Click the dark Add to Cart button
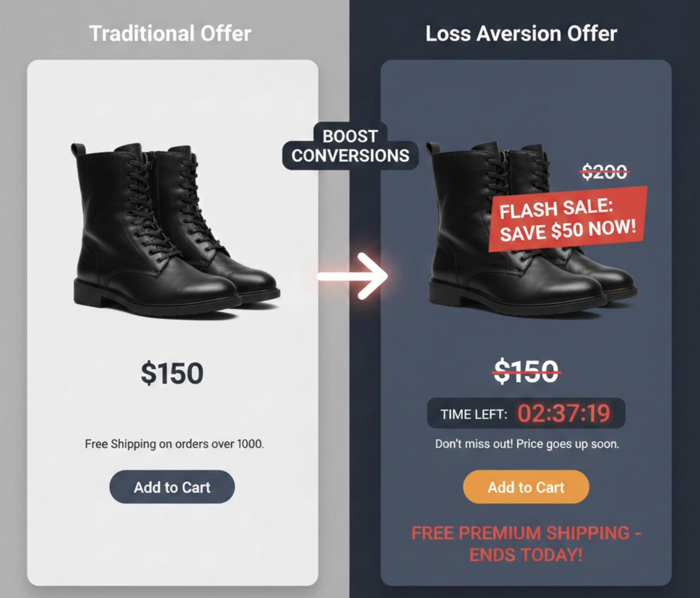This screenshot has width=700, height=598. (x=172, y=487)
